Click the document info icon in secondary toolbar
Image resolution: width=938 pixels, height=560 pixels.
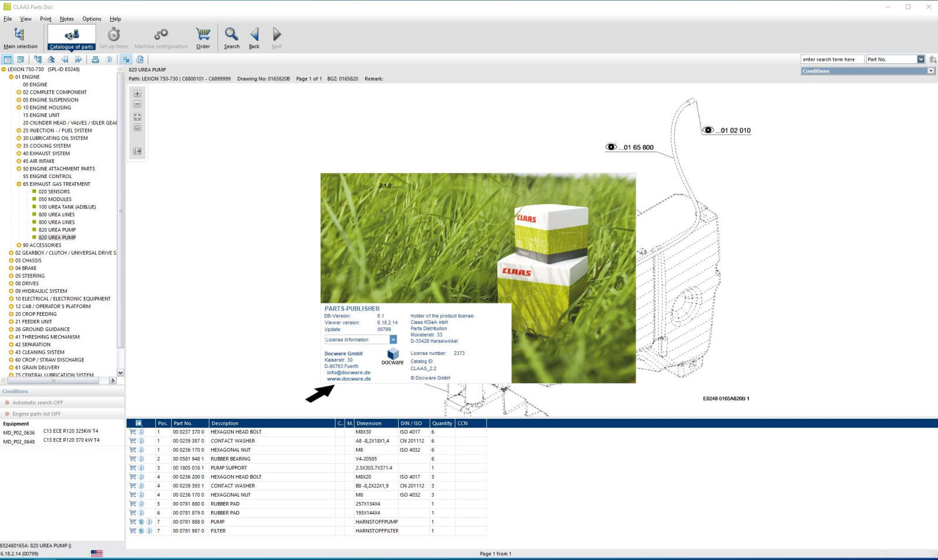coord(140,59)
